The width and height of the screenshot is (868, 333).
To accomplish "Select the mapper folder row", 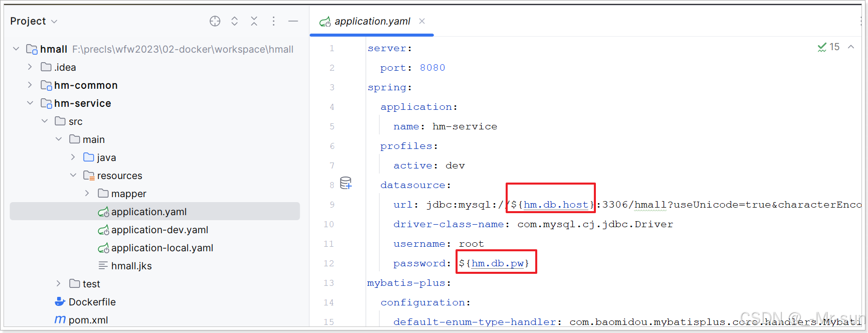I will tap(155, 194).
